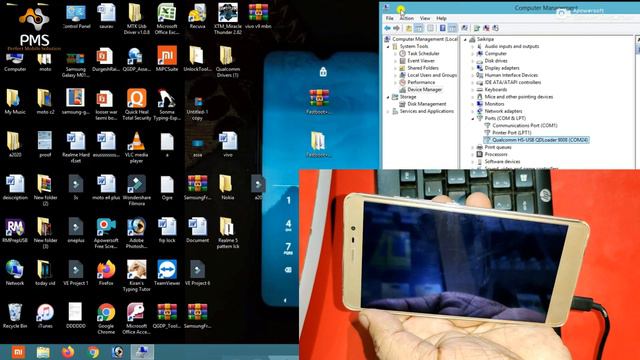Open File Explorer from the taskbar
Image resolution: width=640 pixels, height=360 pixels.
pos(43,352)
